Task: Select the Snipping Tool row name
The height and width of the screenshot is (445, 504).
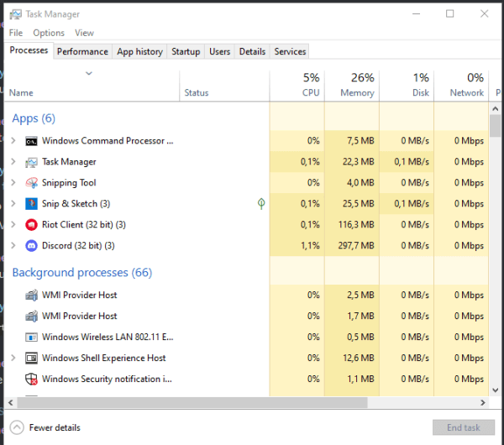Action: click(69, 183)
